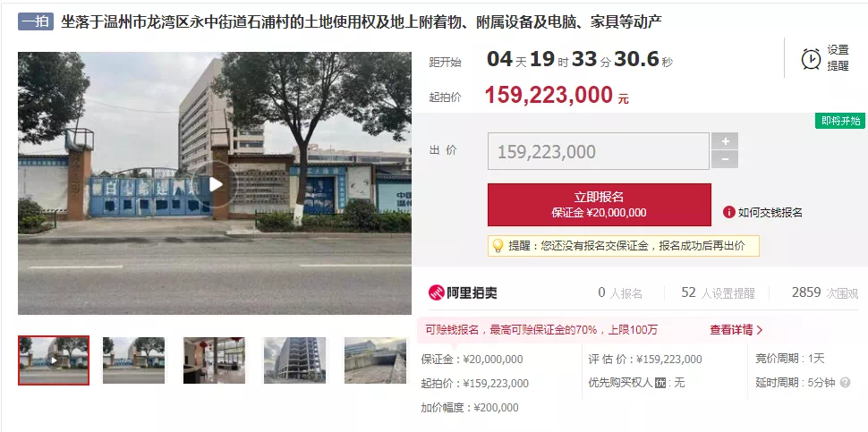868x432 pixels.
Task: Play the main property video
Action: 216,184
